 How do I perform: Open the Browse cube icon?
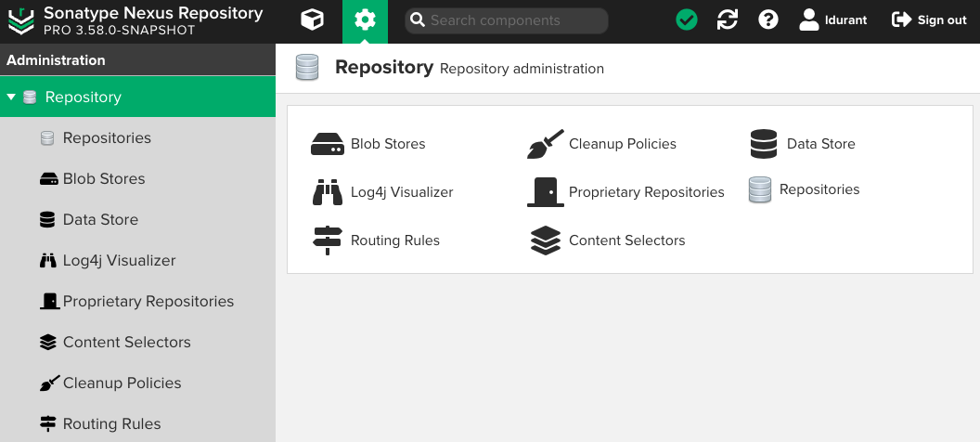(x=312, y=20)
